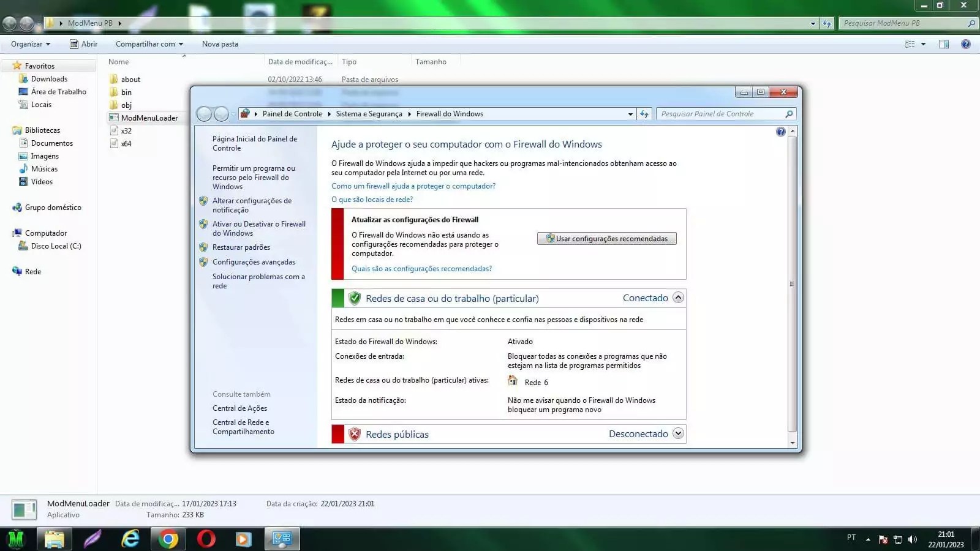Image resolution: width=980 pixels, height=551 pixels.
Task: Open the Organizar dropdown menu
Action: (x=29, y=43)
